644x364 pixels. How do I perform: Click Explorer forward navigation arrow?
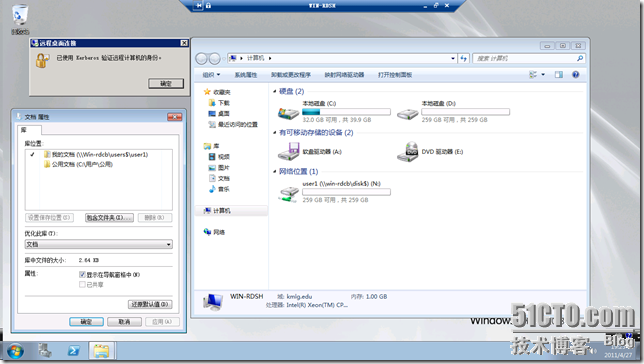(214, 59)
